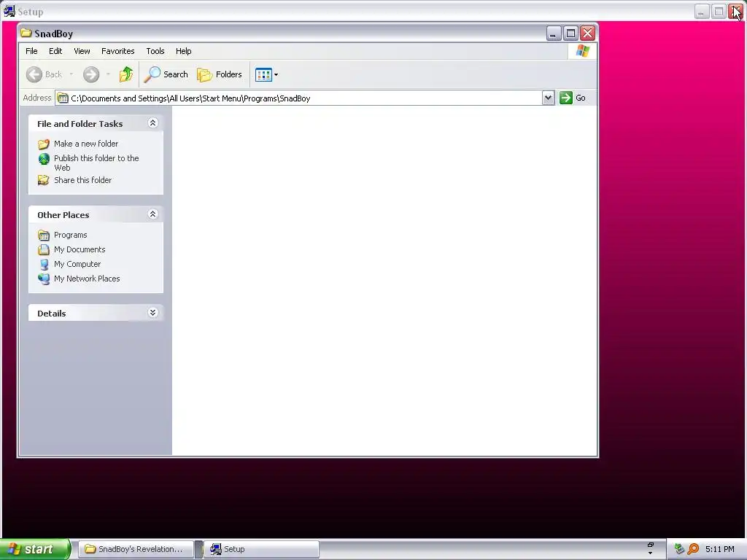The width and height of the screenshot is (747, 560).
Task: Close the Setup window
Action: (x=735, y=11)
